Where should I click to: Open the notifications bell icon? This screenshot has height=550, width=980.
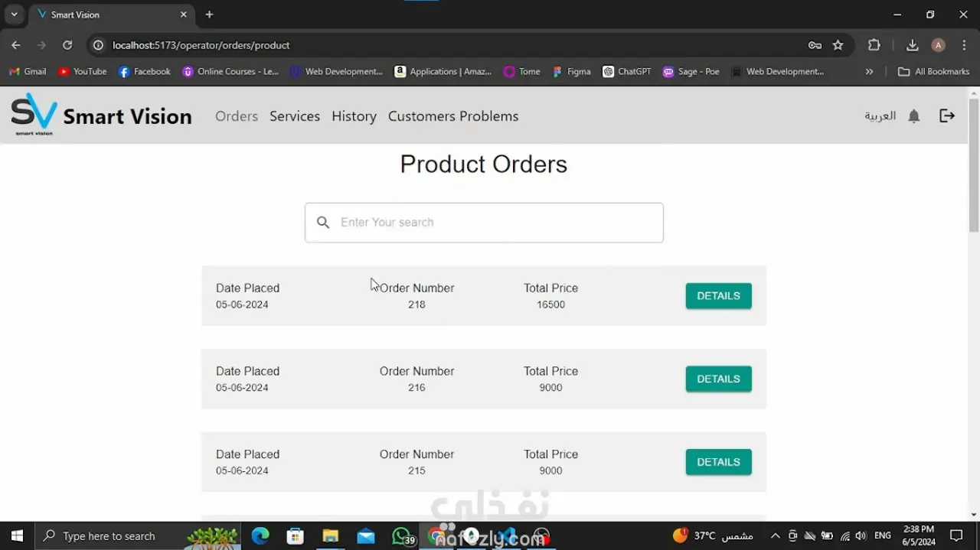[913, 116]
